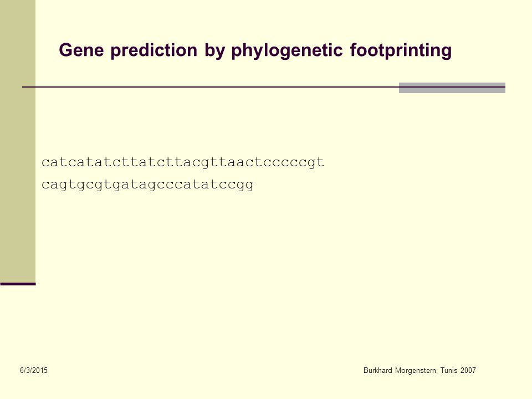The width and height of the screenshot is (532, 399).
Task: Click the gray rectangle on the divider line
Action: pos(452,88)
